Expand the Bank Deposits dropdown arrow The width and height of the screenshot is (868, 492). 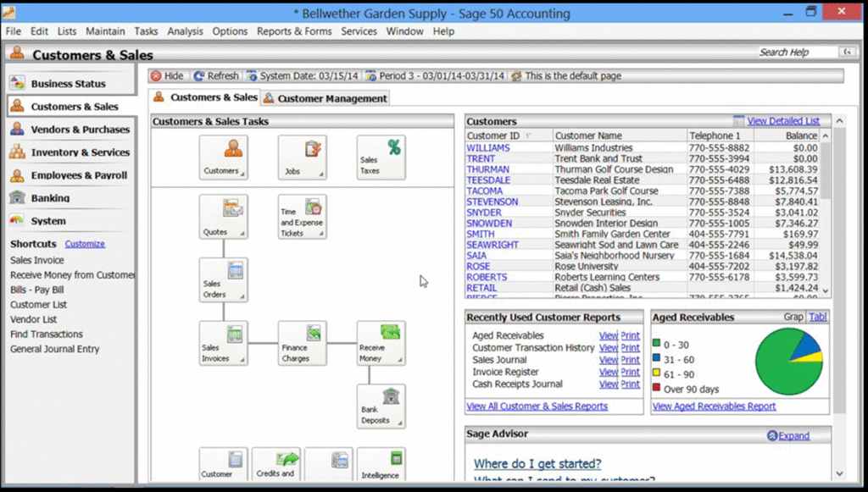click(x=399, y=423)
